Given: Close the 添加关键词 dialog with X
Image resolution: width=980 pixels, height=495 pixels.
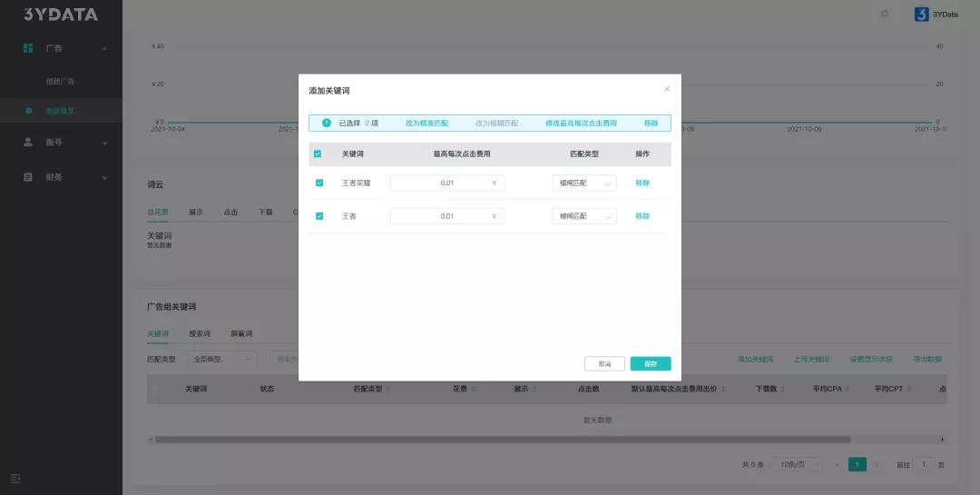Looking at the screenshot, I should tap(667, 89).
